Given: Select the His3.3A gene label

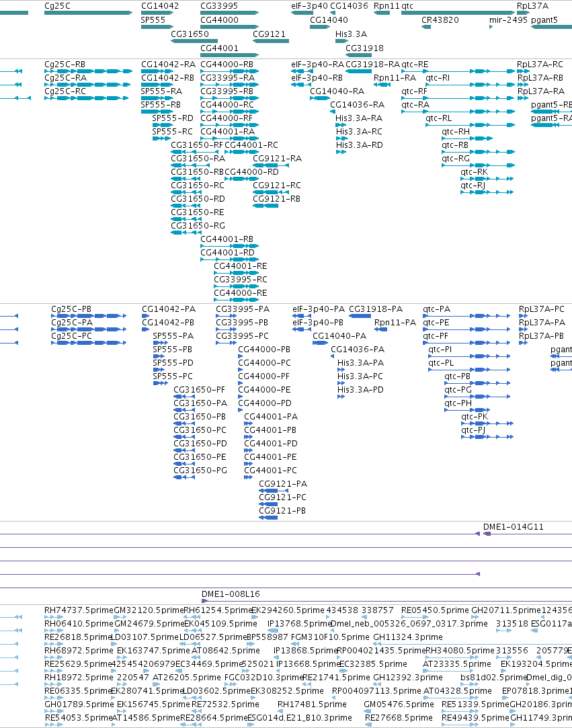Looking at the screenshot, I should pyautogui.click(x=351, y=34).
